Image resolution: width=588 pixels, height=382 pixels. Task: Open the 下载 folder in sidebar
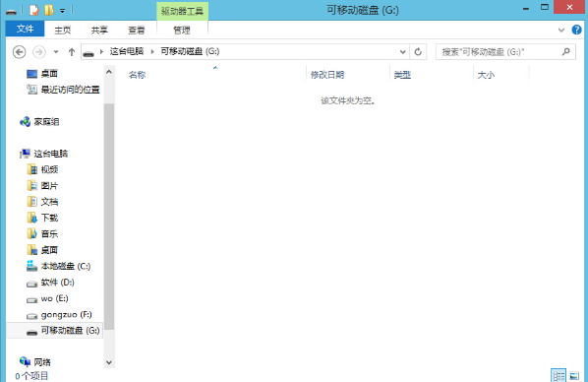49,218
